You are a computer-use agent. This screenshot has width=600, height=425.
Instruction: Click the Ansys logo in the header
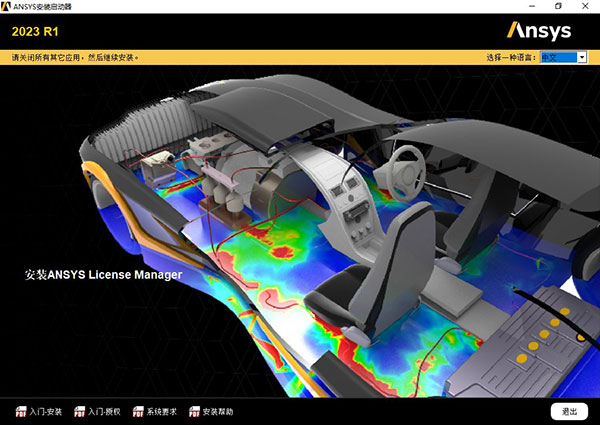(540, 30)
